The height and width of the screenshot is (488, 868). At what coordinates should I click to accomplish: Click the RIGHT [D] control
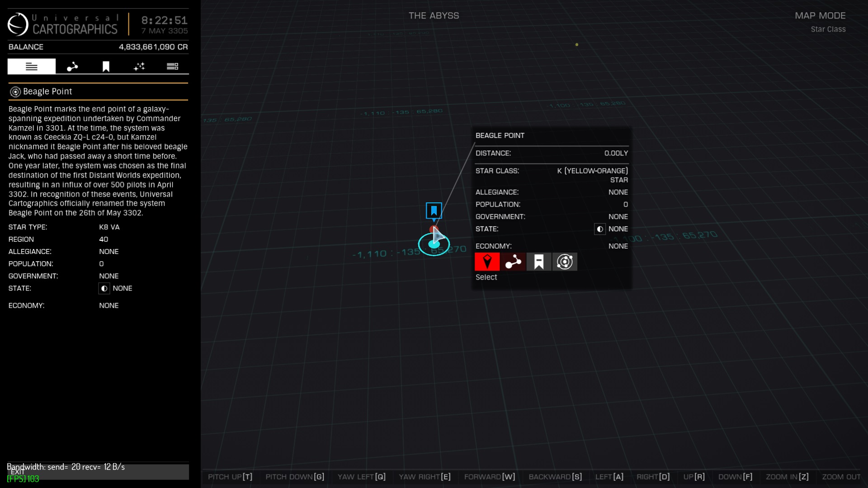(653, 477)
